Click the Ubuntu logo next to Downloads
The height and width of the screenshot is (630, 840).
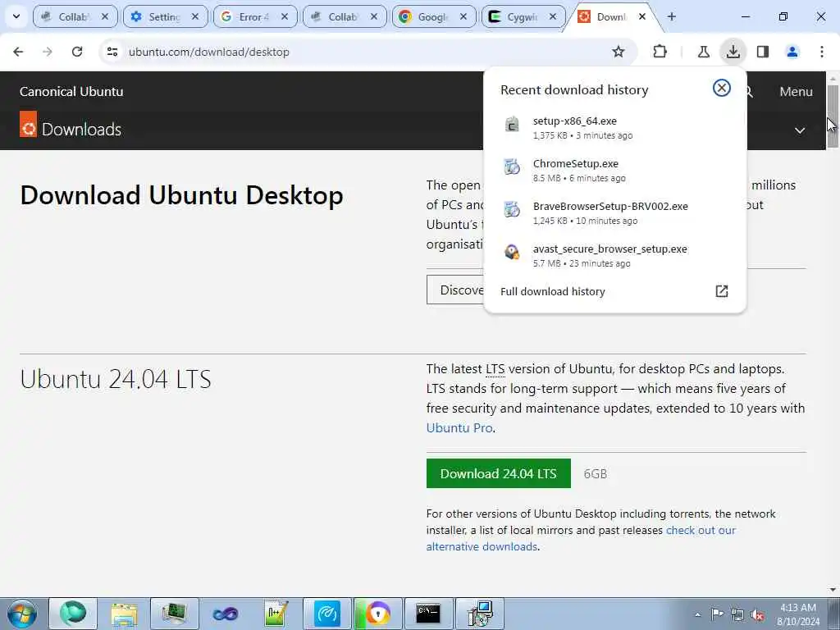coord(29,125)
